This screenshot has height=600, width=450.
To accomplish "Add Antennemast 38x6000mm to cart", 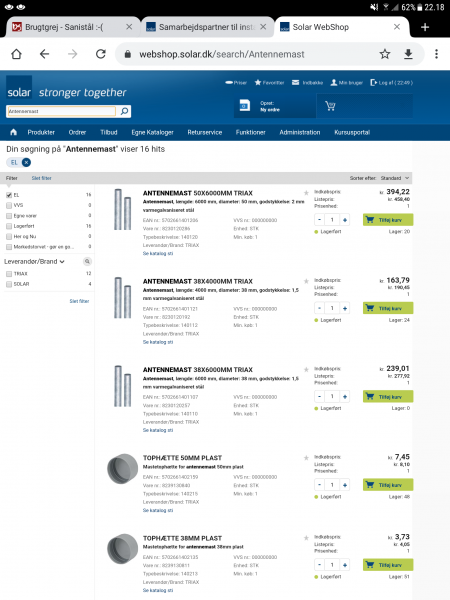I will [388, 397].
